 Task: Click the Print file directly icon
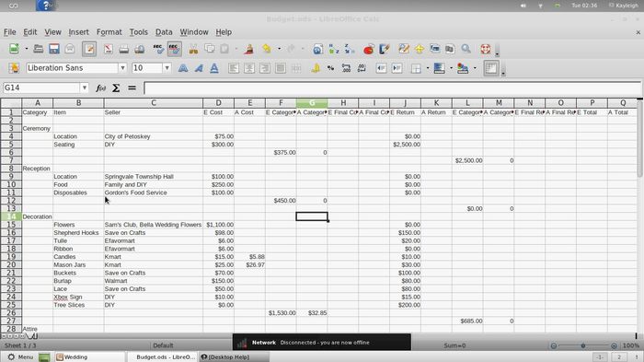(x=123, y=49)
